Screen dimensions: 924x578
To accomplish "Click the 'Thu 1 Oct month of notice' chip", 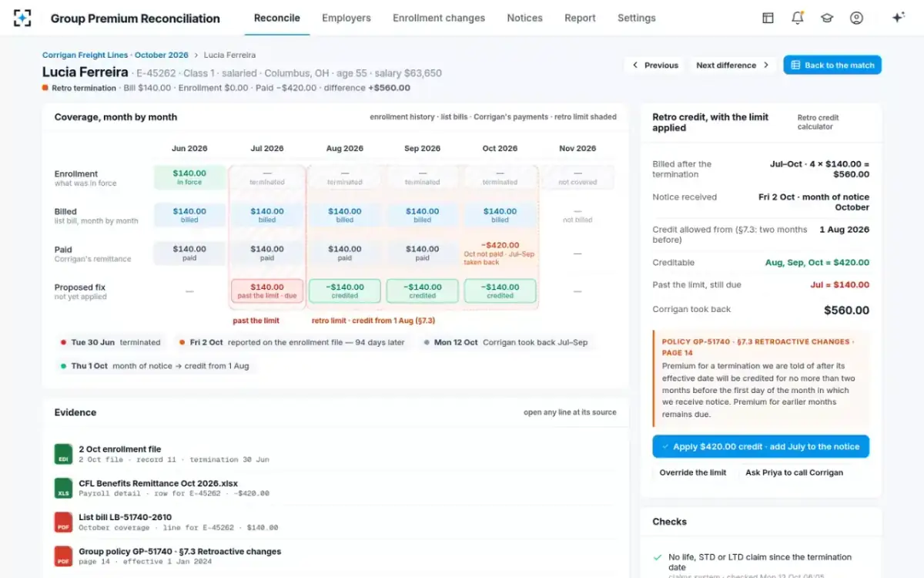I will pyautogui.click(x=155, y=366).
